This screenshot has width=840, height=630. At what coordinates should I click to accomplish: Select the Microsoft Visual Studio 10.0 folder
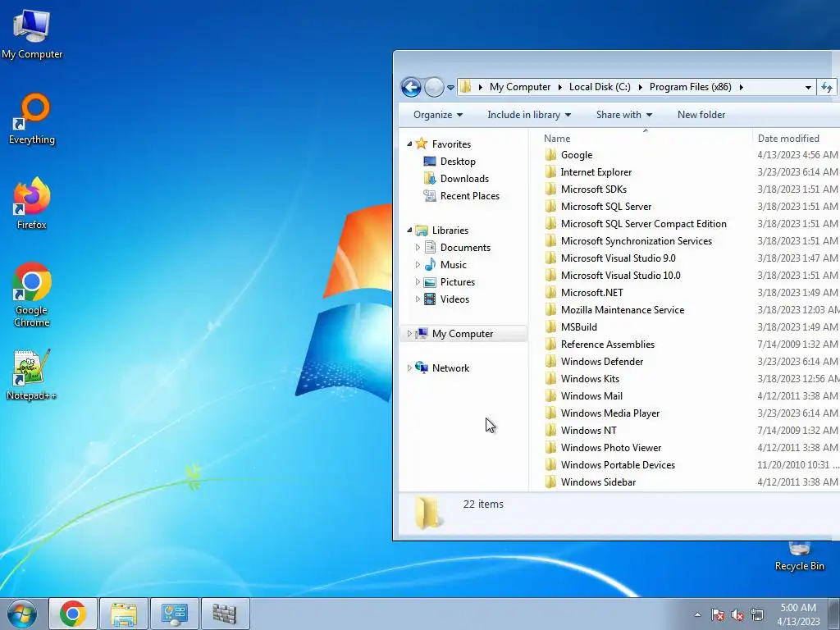click(x=620, y=276)
